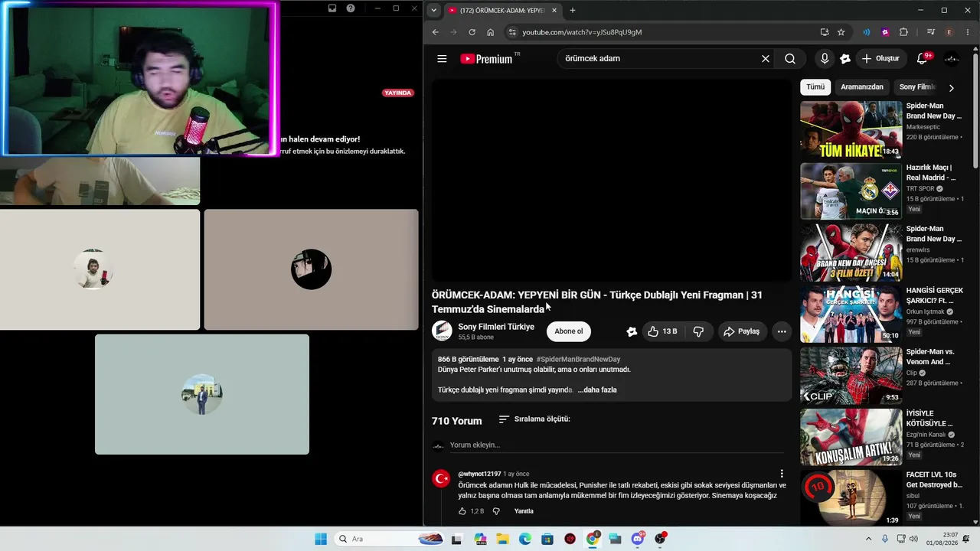Open the Chrome tab search dropdown
Image resolution: width=980 pixels, height=551 pixels.
click(x=433, y=10)
